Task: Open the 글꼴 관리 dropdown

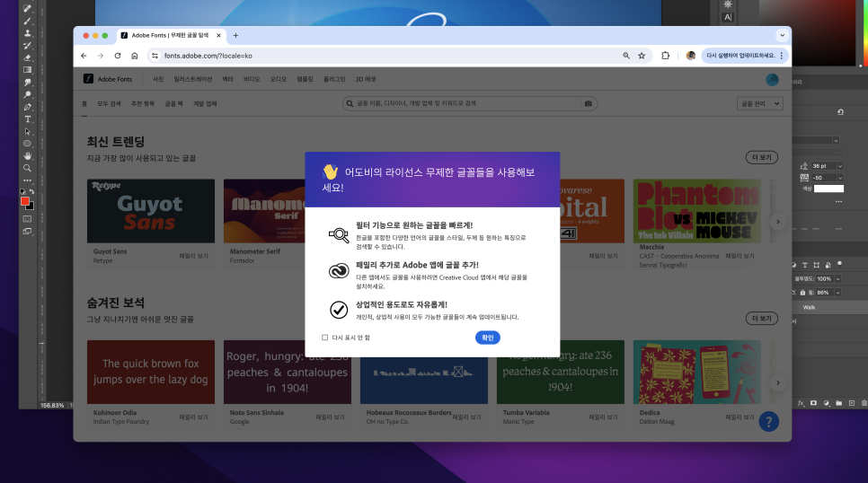Action: point(760,103)
